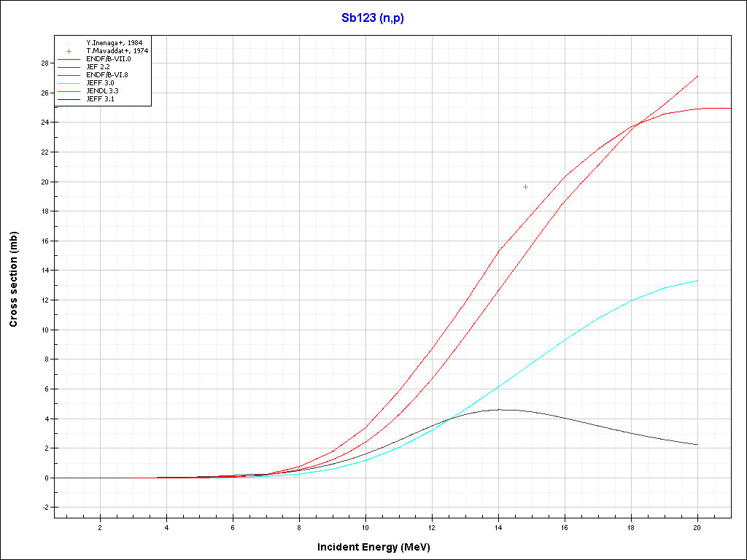The width and height of the screenshot is (747, 560).
Task: Select the JENDL 3.3 legend label
Action: [102, 90]
